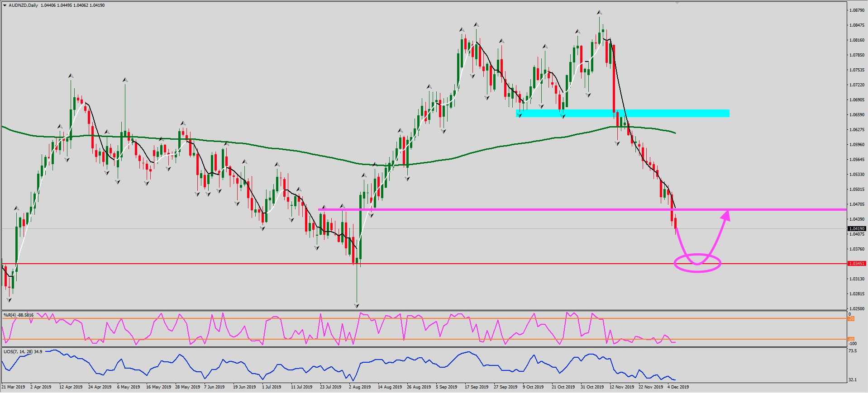Click the 23 Jul 2019 date label
This screenshot has width=868, height=393.
coord(330,387)
